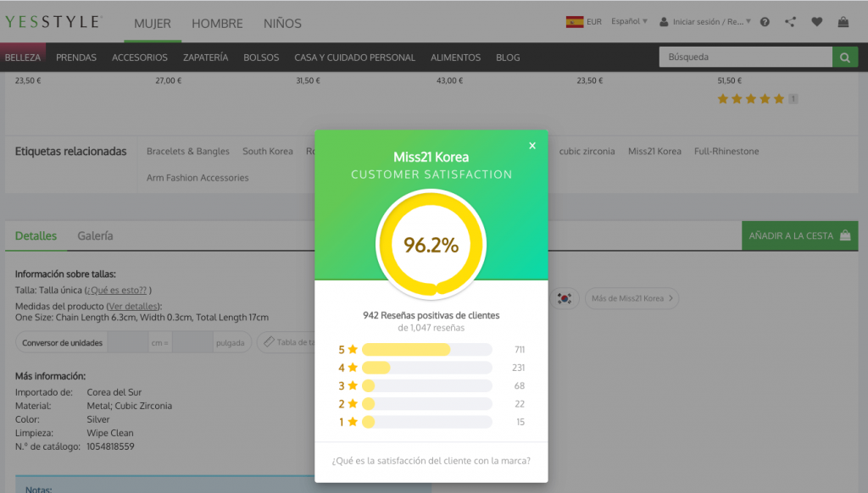Click the green search magnifier button
This screenshot has height=493, width=868.
point(845,57)
